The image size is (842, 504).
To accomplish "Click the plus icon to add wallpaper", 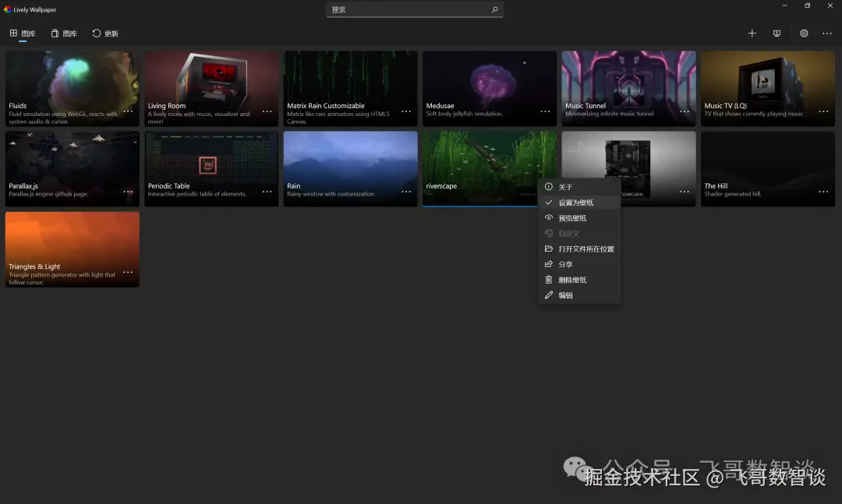I will (752, 33).
